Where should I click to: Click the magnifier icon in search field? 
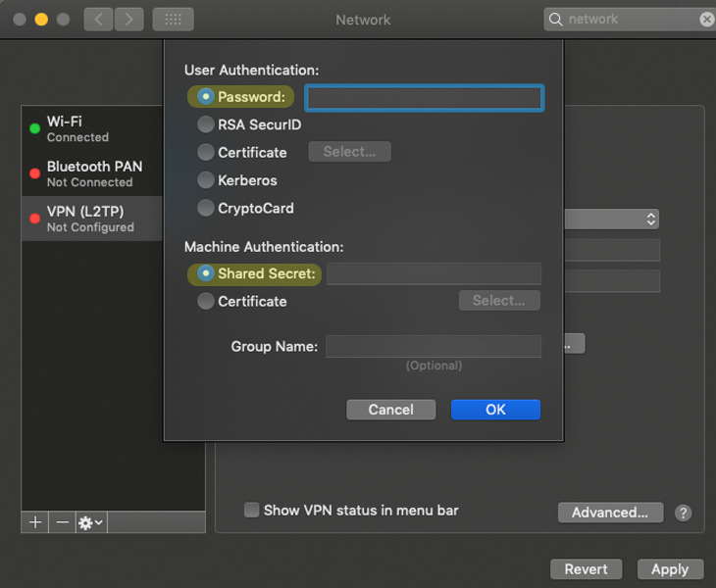point(555,20)
